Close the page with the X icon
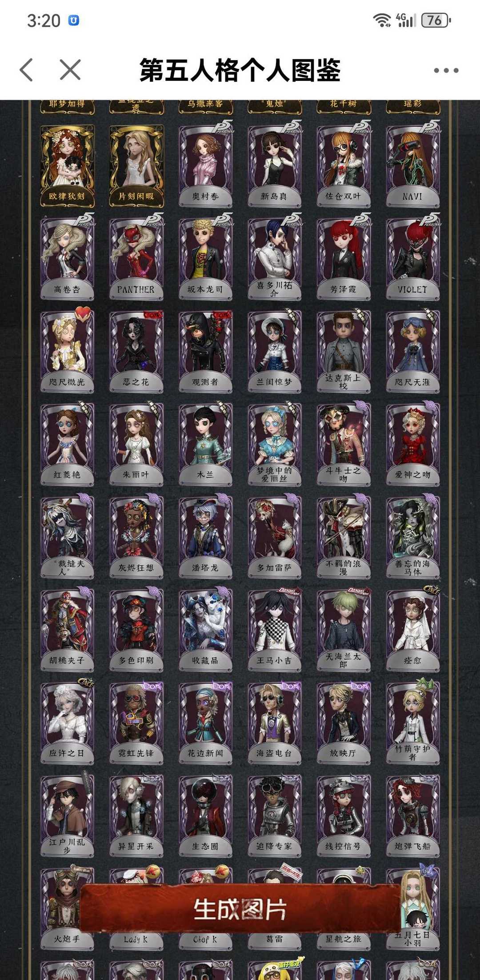The image size is (480, 980). [70, 70]
